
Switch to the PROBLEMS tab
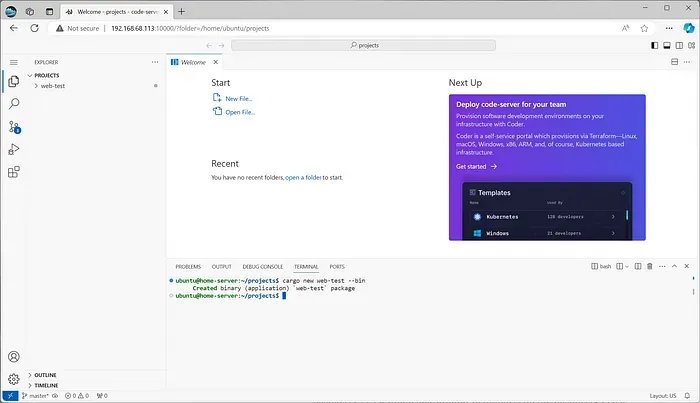coord(188,266)
